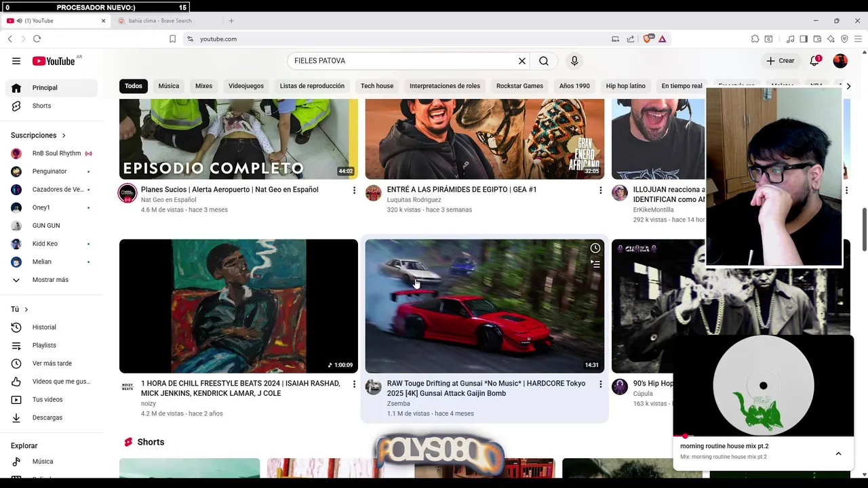
Task: Open options menu for RAW Touge Drifting video
Action: coord(600,384)
